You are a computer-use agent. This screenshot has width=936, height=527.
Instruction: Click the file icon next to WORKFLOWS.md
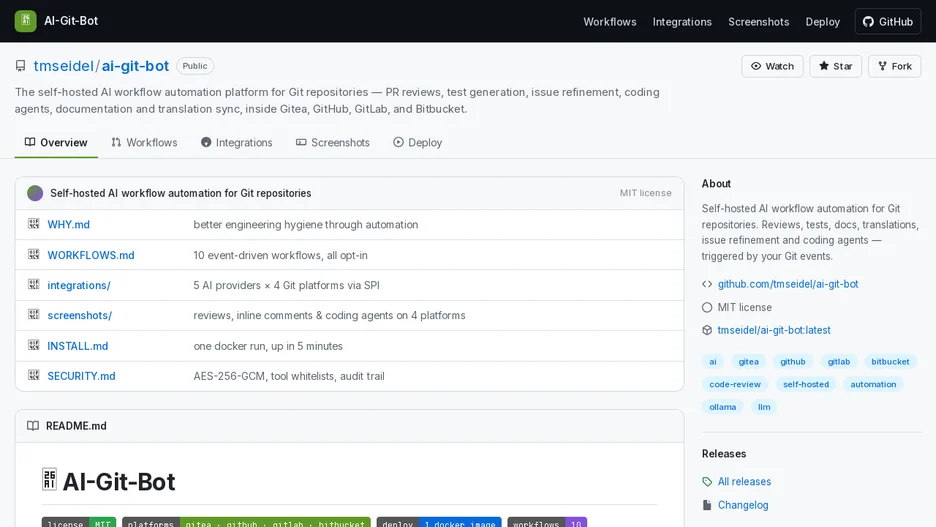coord(33,254)
